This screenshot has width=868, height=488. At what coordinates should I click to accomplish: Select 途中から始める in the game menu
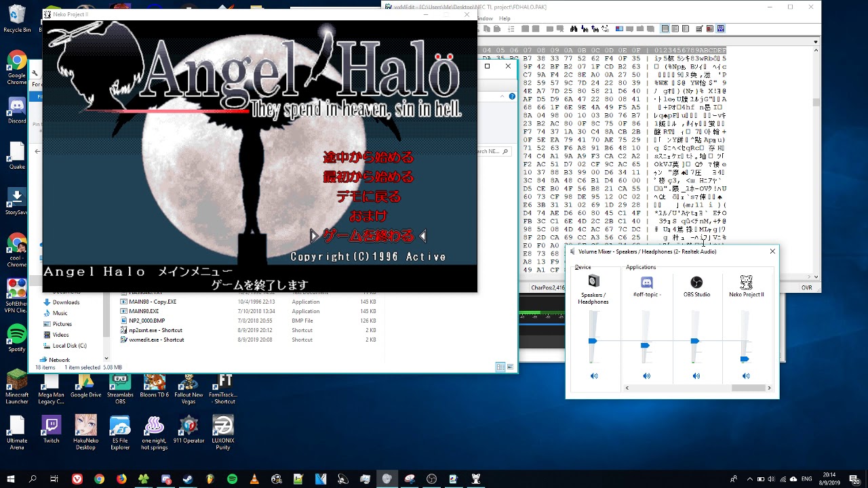[x=368, y=157]
